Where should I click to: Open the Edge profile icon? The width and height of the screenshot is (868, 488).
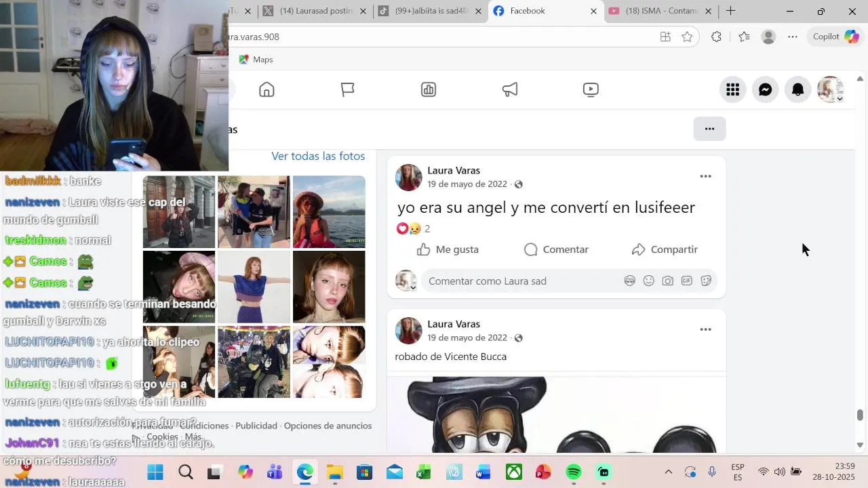coord(768,37)
